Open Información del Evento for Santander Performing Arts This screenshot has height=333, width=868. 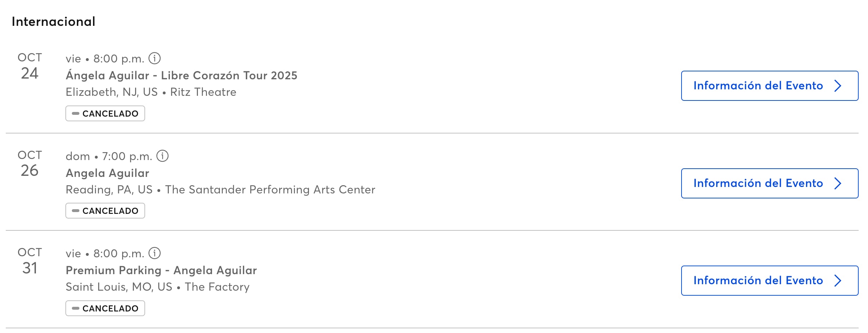coord(770,183)
